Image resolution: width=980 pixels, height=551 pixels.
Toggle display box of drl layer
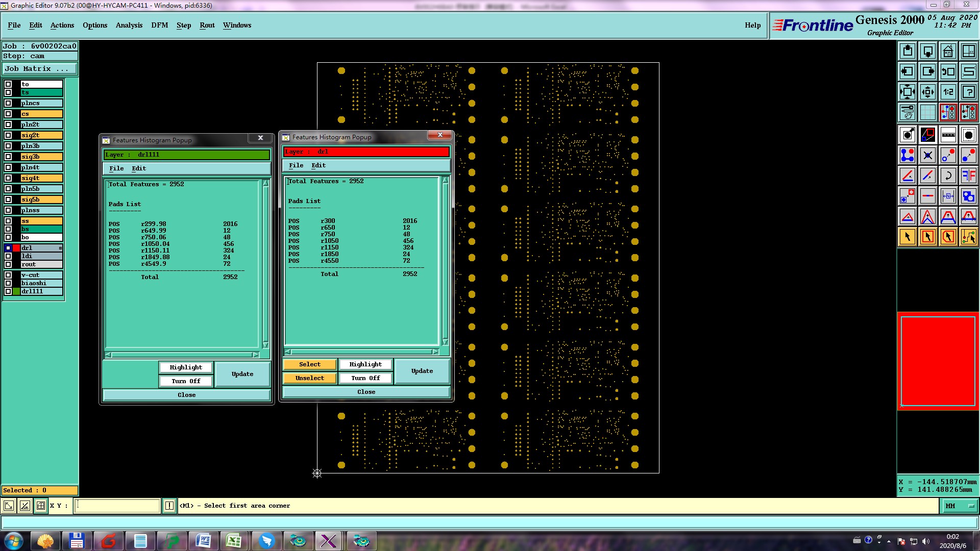[x=8, y=248]
